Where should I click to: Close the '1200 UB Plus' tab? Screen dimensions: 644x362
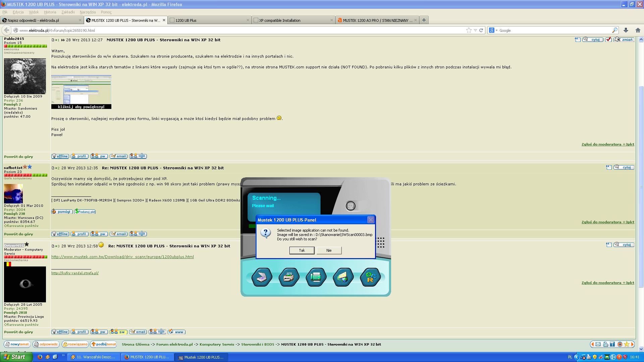click(x=248, y=20)
